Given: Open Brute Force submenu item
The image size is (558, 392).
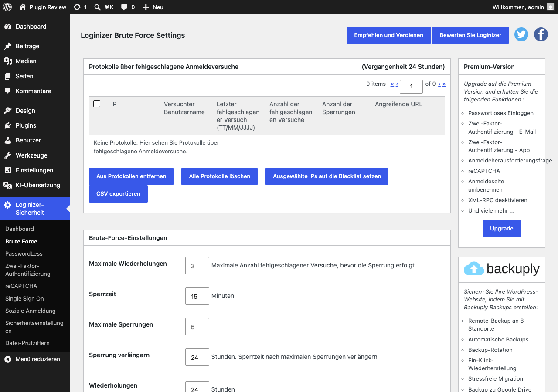Looking at the screenshot, I should coord(21,241).
